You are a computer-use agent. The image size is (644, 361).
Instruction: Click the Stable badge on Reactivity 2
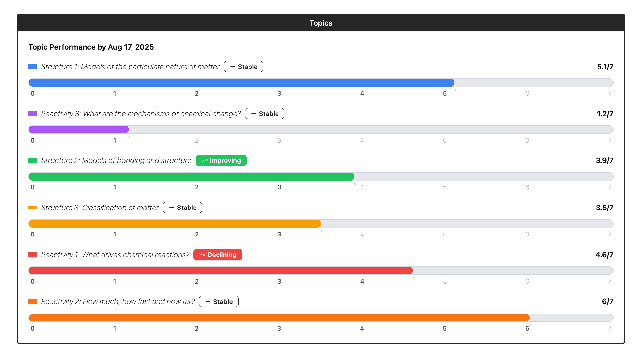click(219, 301)
